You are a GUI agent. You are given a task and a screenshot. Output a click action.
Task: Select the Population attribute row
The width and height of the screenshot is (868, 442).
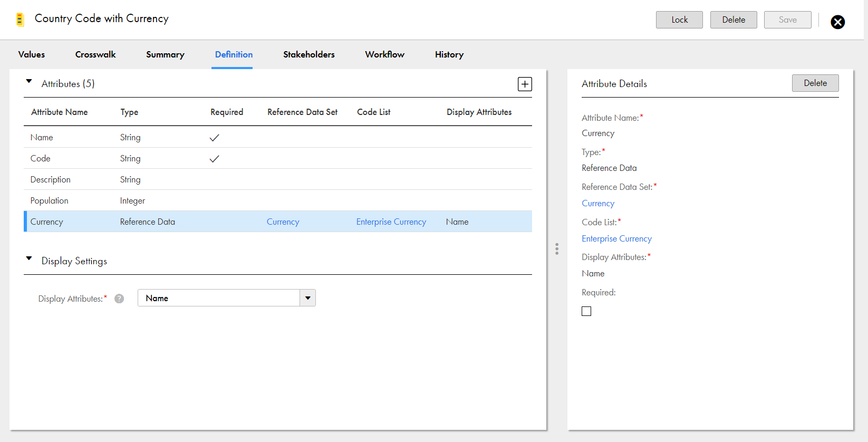pos(278,200)
